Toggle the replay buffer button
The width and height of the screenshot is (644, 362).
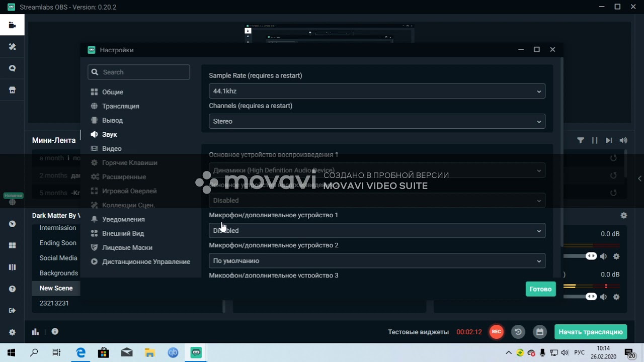518,332
